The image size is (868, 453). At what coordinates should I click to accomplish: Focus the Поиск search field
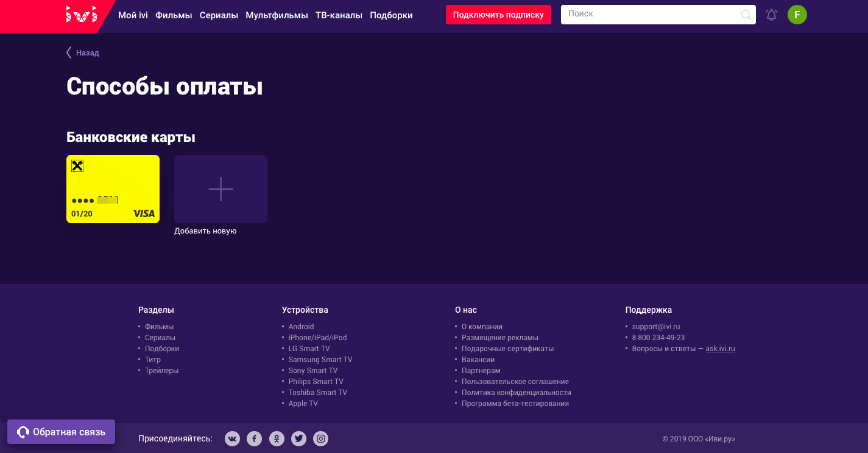click(x=652, y=14)
